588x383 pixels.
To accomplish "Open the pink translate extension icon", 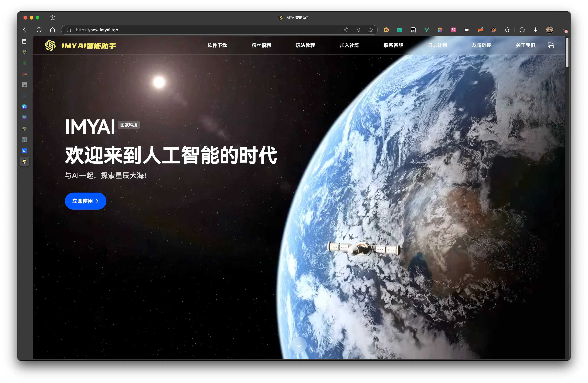I will 453,30.
